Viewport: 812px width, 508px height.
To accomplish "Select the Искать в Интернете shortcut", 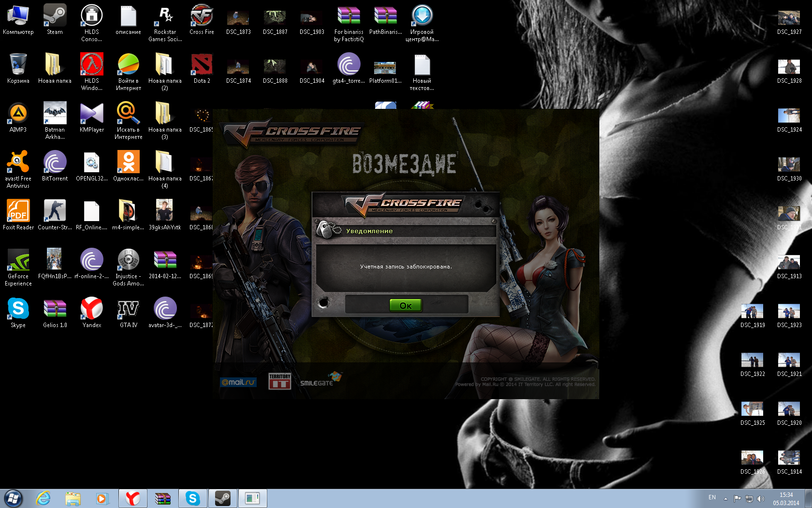I will click(x=128, y=121).
